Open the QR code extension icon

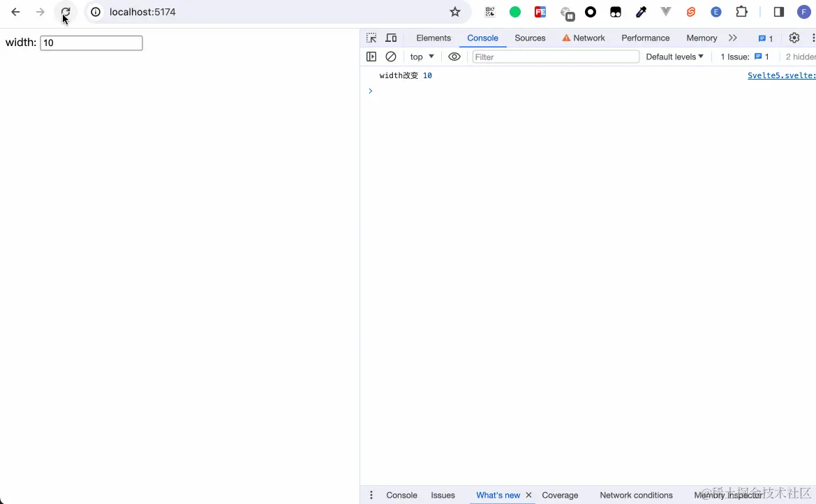click(490, 12)
